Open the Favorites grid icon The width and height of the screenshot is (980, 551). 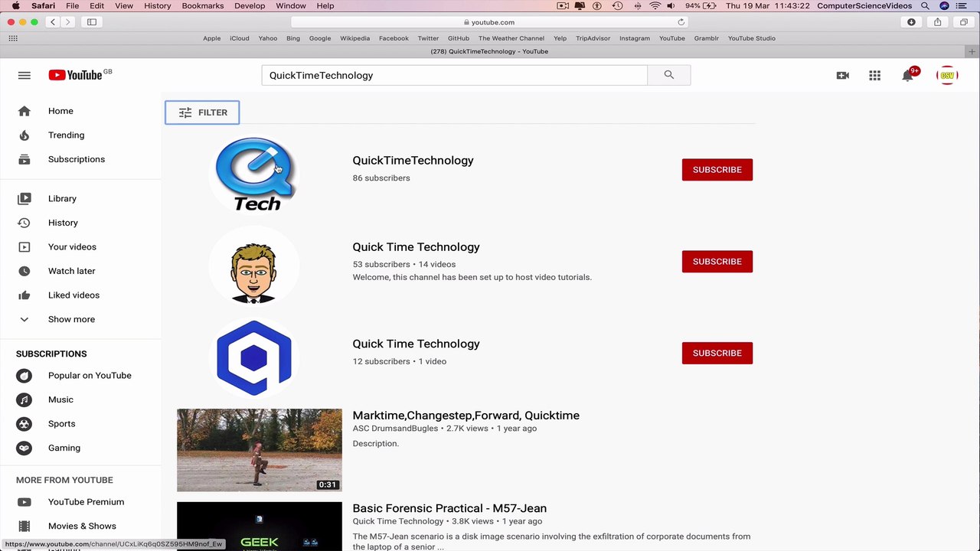(12, 38)
